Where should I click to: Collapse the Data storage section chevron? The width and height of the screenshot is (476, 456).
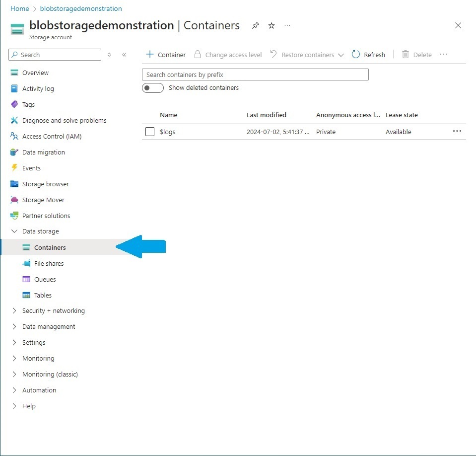[x=14, y=231]
